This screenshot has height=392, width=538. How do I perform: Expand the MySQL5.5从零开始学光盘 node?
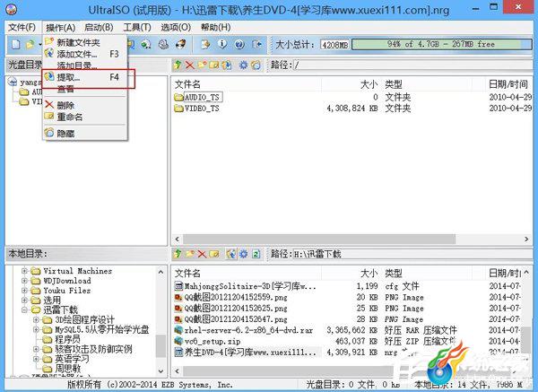click(x=36, y=329)
